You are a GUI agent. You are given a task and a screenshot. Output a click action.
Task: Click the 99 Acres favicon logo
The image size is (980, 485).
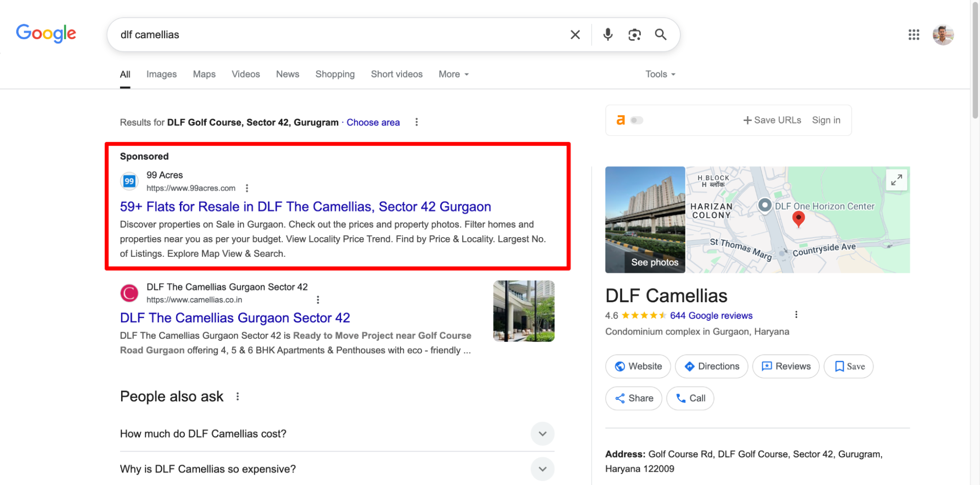tap(129, 181)
